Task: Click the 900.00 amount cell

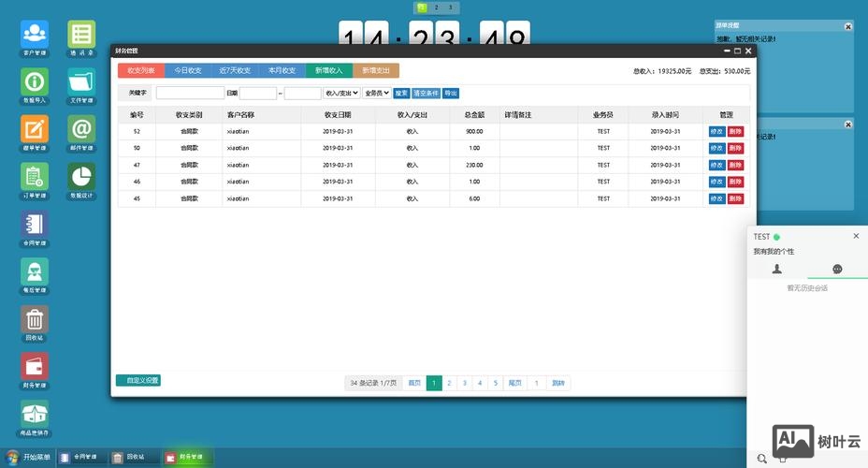Action: (x=474, y=131)
